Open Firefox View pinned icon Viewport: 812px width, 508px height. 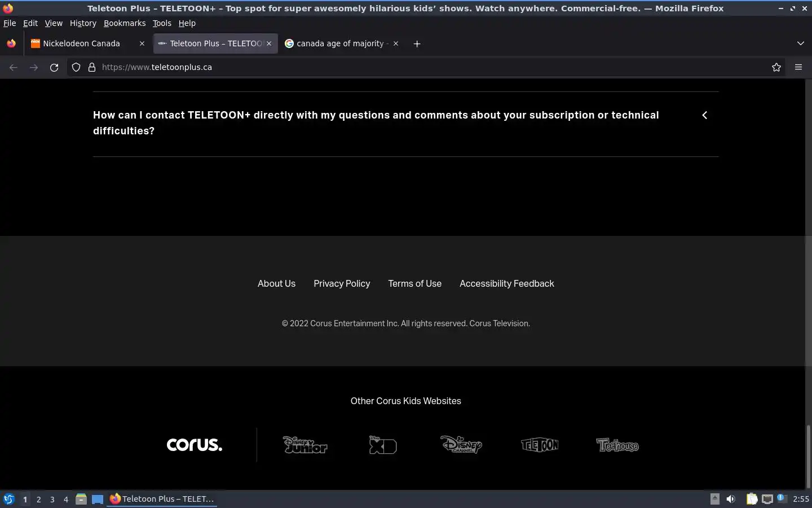click(11, 43)
